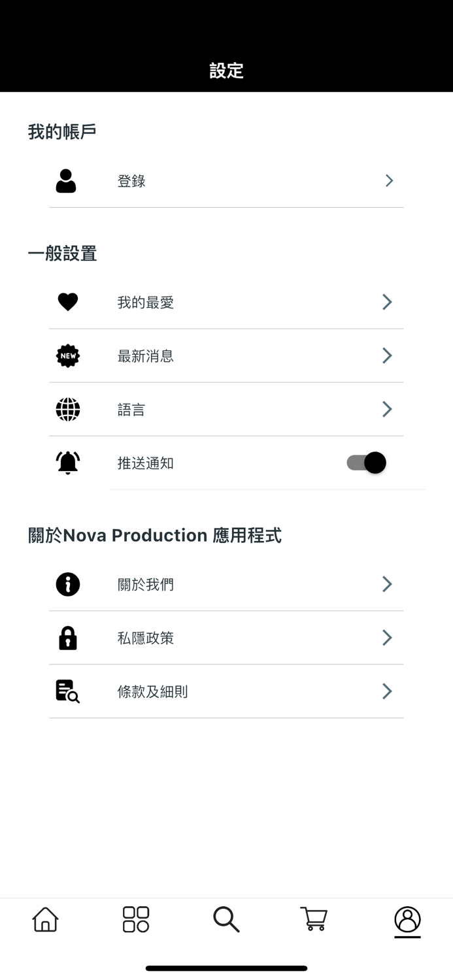Select the heart icon for 我的最愛

[68, 302]
